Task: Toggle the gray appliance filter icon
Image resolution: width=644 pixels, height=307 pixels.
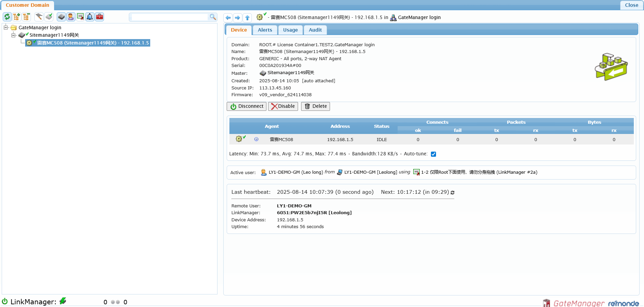Action: click(x=61, y=17)
